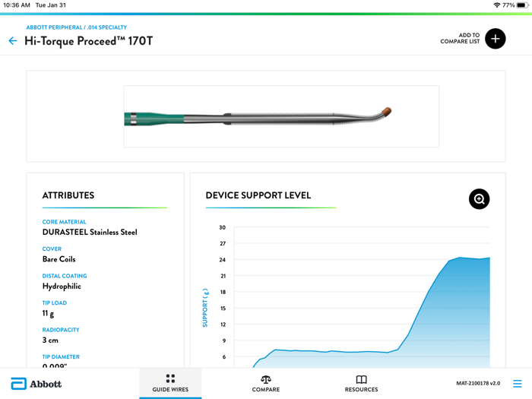Select DURASTEEL Stainless Steel value

90,232
